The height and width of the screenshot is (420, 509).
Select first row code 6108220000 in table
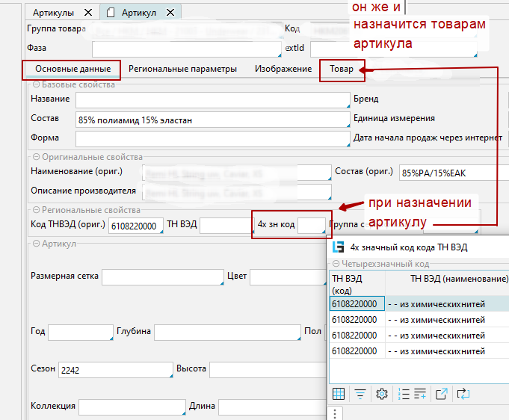click(357, 304)
